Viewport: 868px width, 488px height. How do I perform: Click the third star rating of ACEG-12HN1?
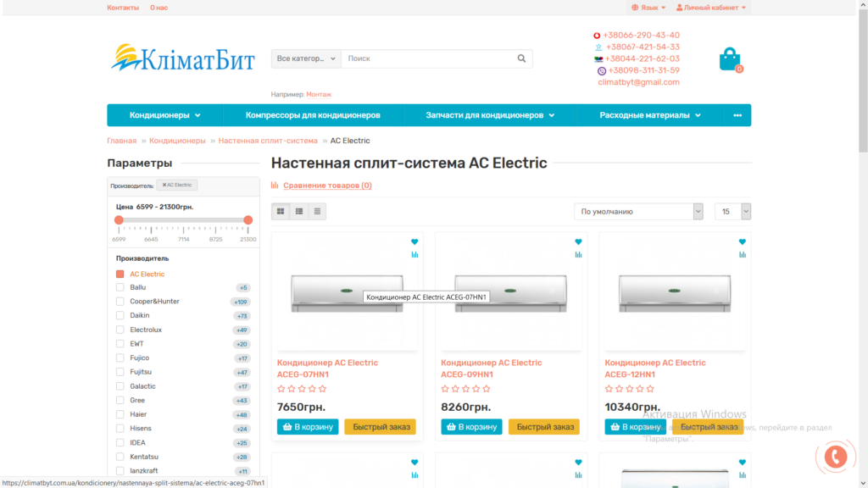click(x=630, y=389)
